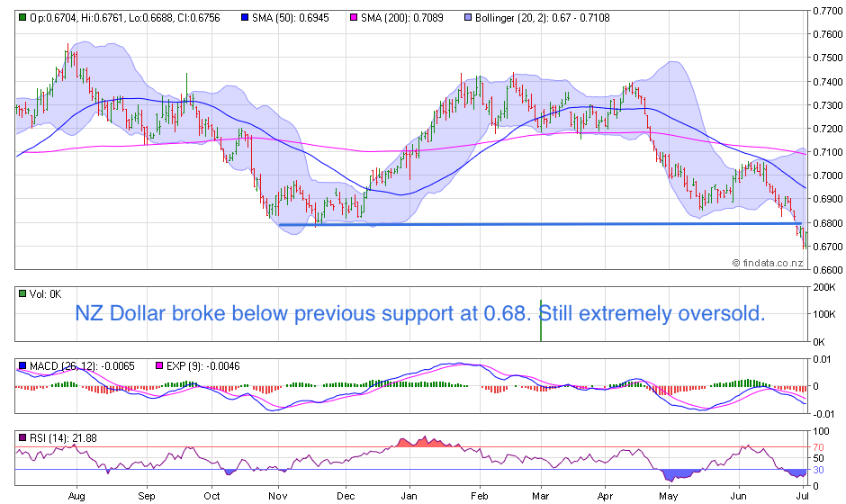Screen dimensions: 846x504
Task: Select the 'RSI (14): 21.88' label
Action: (x=63, y=438)
